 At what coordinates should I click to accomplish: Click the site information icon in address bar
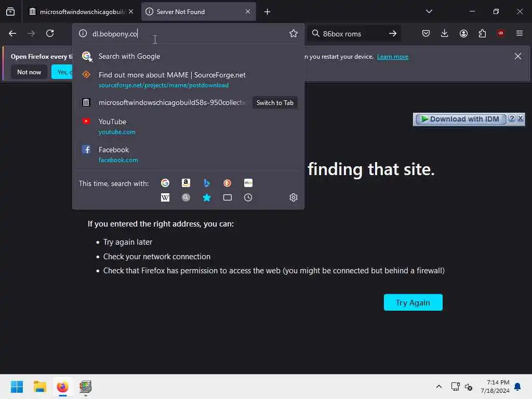coord(83,33)
